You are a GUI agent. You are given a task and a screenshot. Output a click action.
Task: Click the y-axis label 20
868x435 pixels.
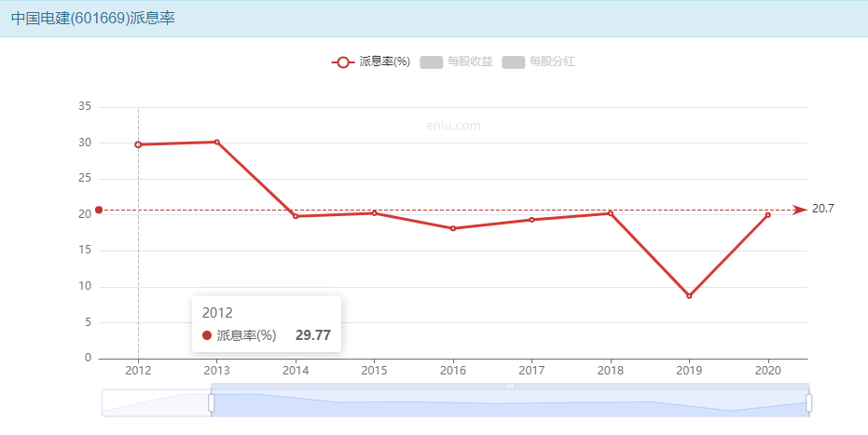click(85, 214)
